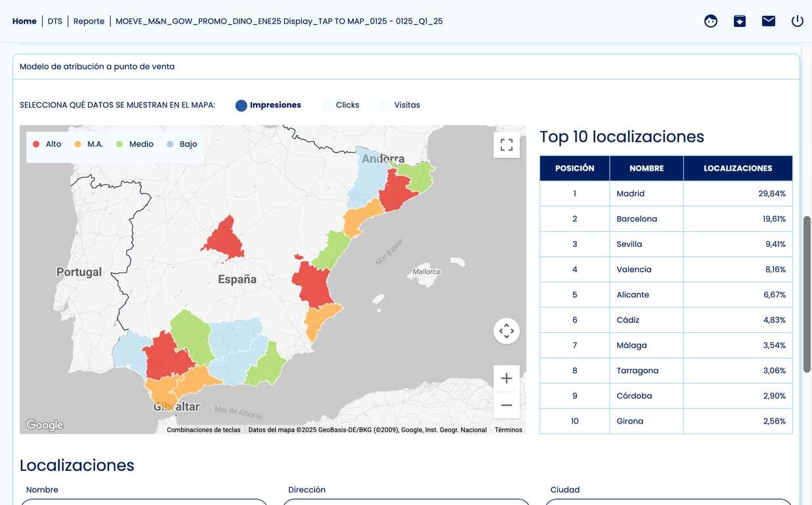This screenshot has width=812, height=505.
Task: Click the Google logo on map
Action: tap(45, 425)
